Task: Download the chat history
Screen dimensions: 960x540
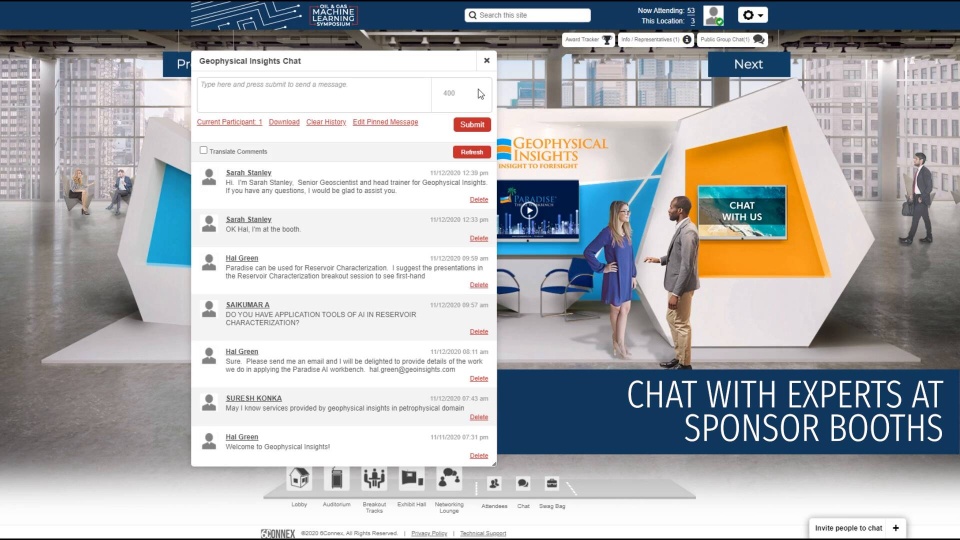Action: click(x=284, y=122)
